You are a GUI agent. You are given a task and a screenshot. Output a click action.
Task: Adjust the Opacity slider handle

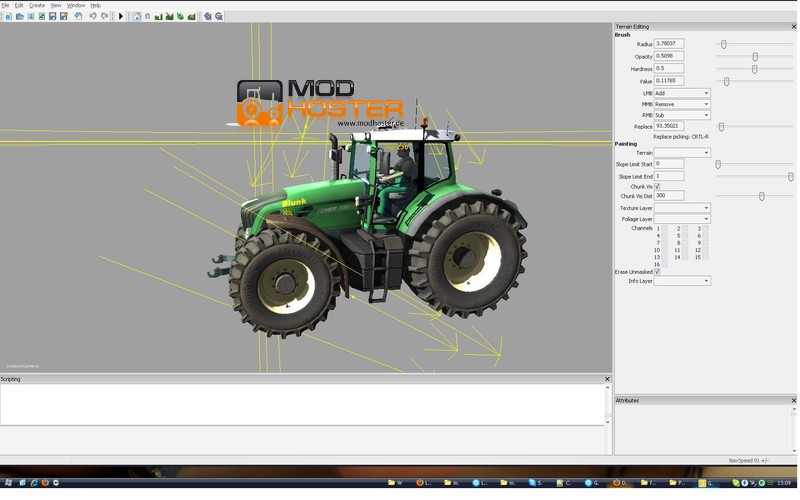[x=755, y=57]
